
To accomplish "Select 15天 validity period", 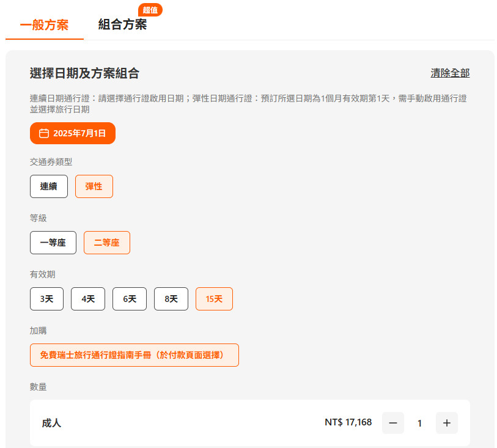I will pyautogui.click(x=214, y=299).
